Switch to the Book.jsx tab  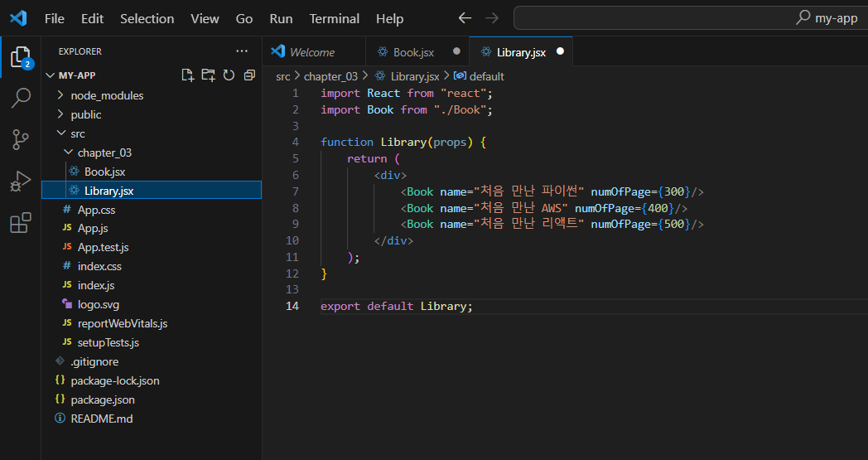coord(413,52)
